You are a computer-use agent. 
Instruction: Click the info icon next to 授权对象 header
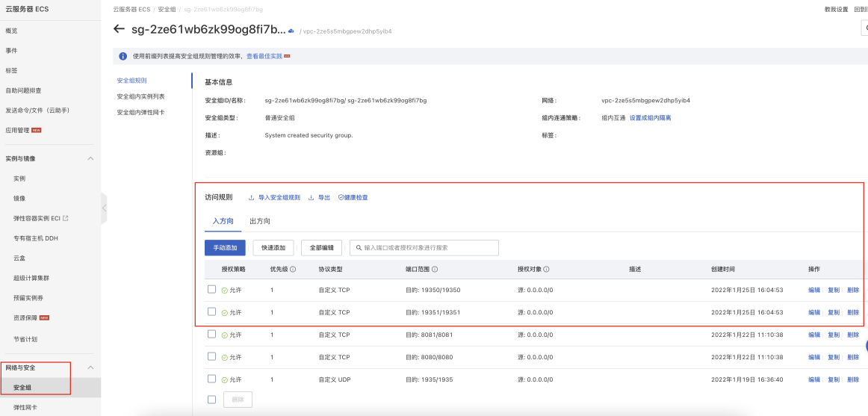click(546, 270)
